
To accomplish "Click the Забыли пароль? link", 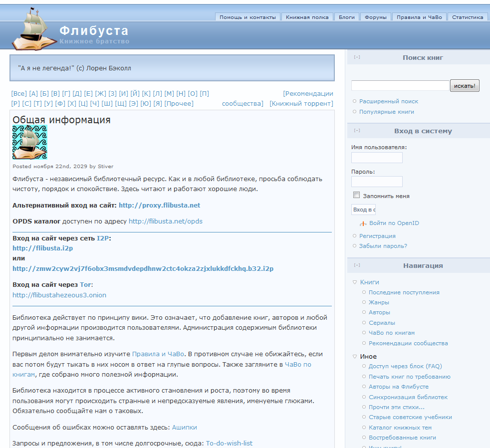I will point(383,246).
